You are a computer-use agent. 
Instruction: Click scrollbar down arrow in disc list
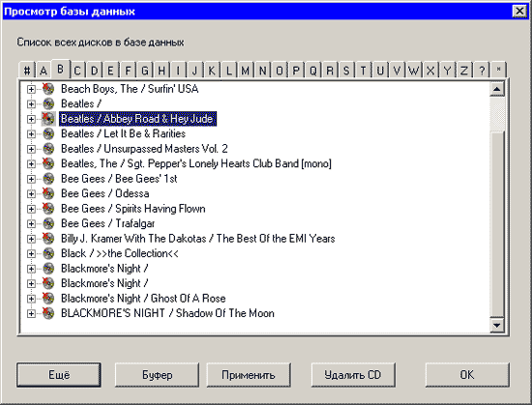click(497, 326)
